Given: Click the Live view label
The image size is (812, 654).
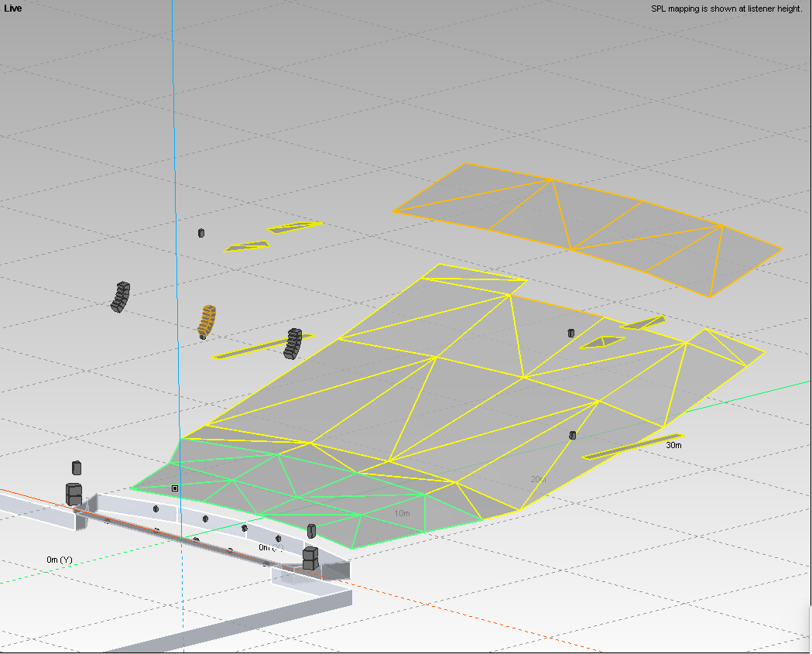Looking at the screenshot, I should click(12, 9).
